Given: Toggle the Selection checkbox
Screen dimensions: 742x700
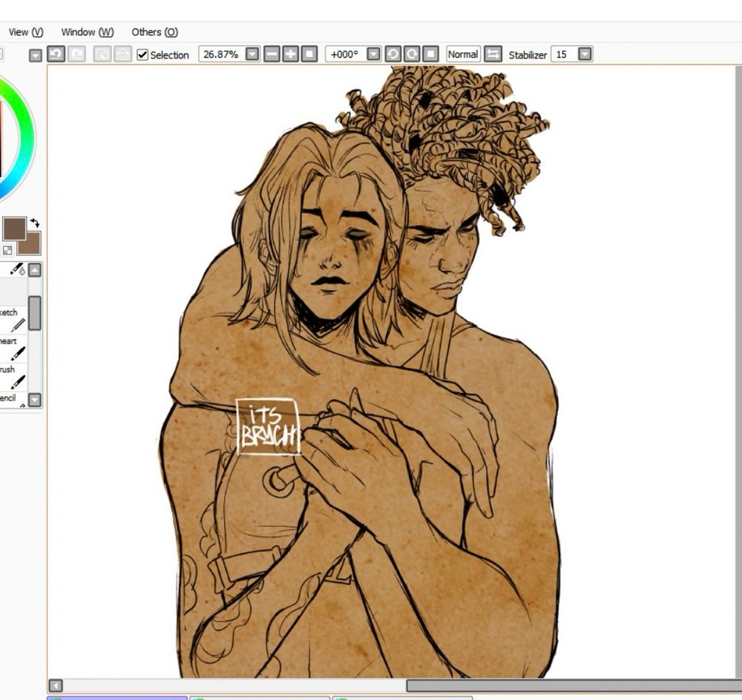Looking at the screenshot, I should [142, 55].
